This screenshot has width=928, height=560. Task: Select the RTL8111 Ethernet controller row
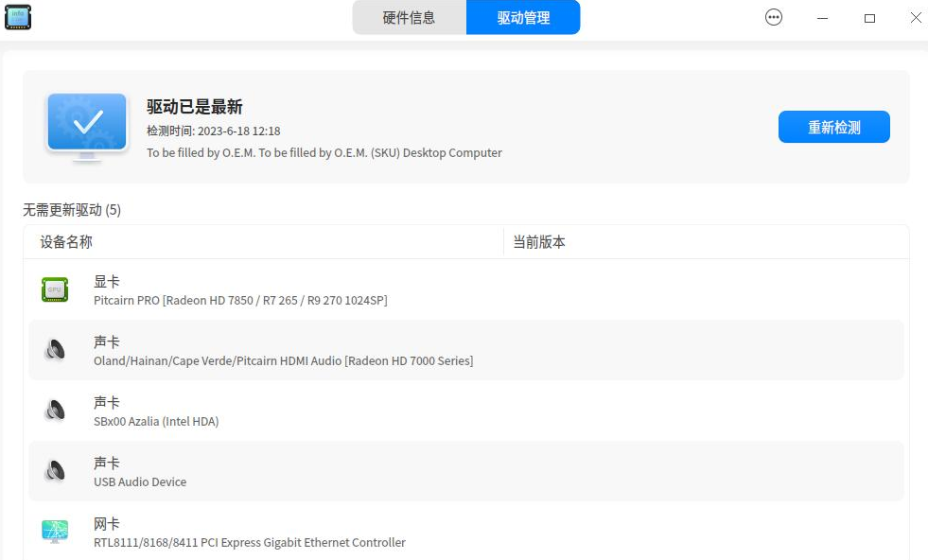[378, 532]
